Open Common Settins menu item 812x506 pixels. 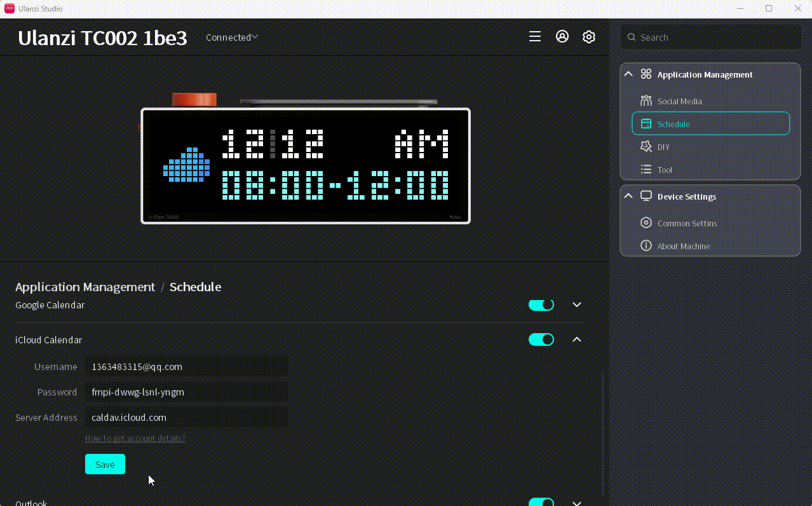click(x=711, y=223)
